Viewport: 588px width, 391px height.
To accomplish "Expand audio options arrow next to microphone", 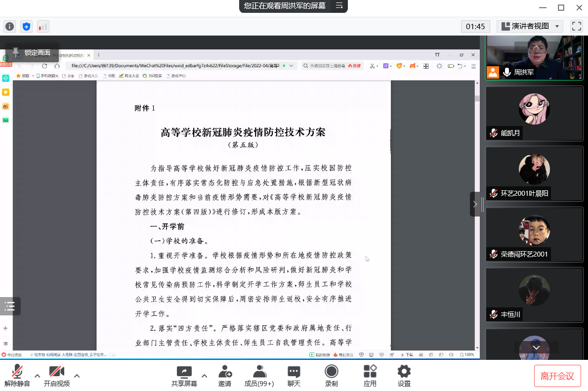I will (37, 376).
